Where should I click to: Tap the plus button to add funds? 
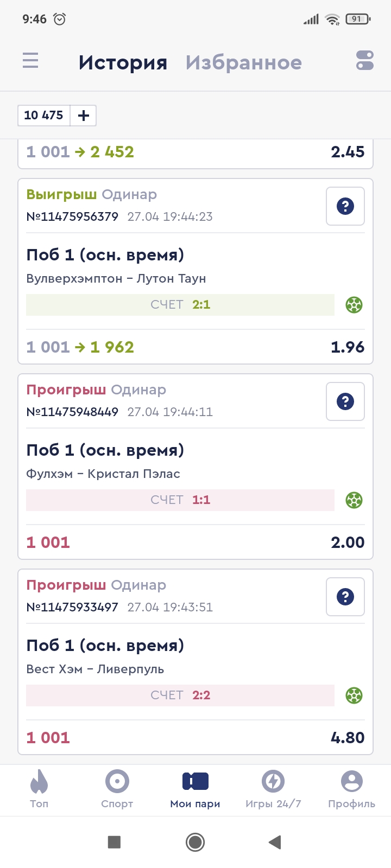click(x=84, y=116)
